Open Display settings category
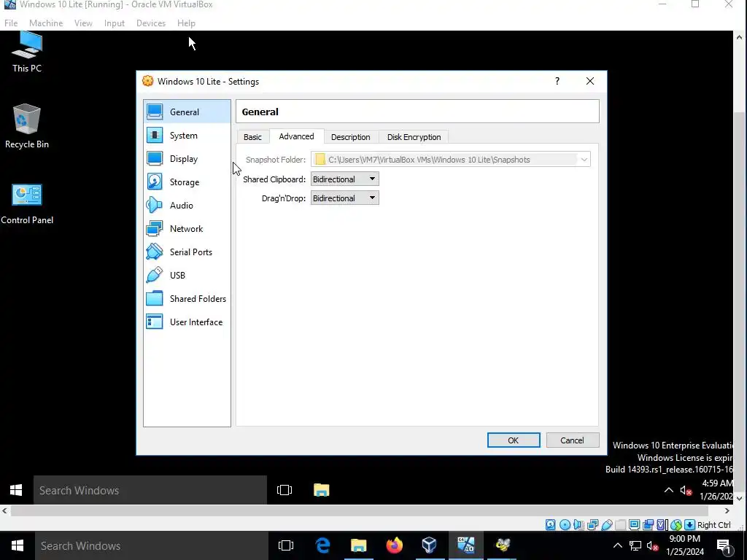 coord(187,158)
